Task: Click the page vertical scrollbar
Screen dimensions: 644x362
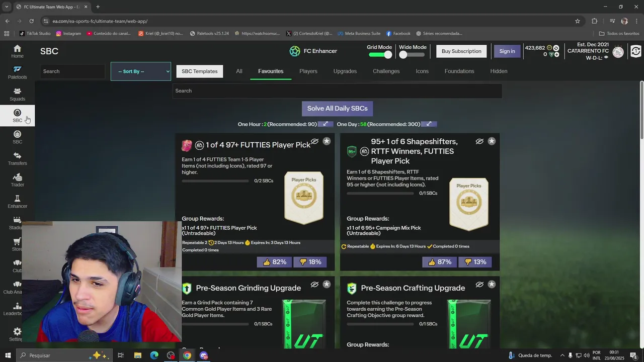Action: (641, 111)
